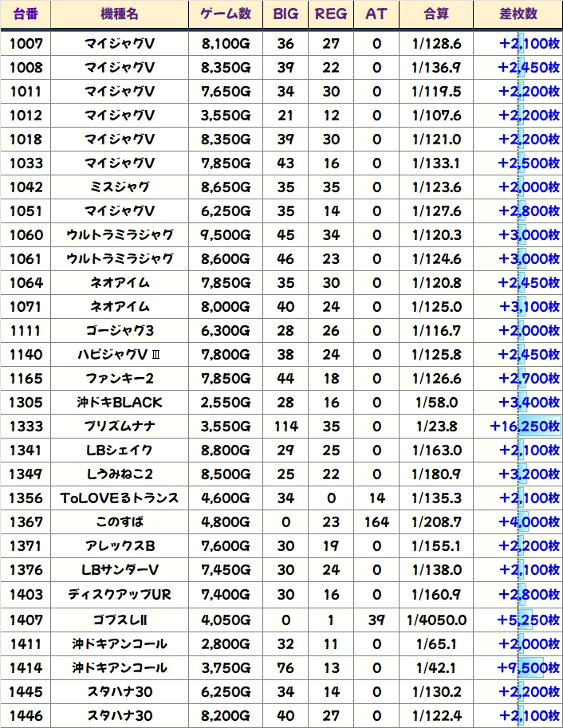Click the +16,250枚 difference bar
The image size is (563, 728).
point(525,427)
